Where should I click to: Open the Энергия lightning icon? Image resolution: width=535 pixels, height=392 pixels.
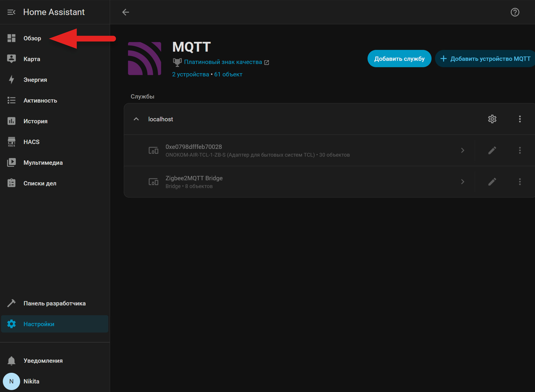[11, 79]
